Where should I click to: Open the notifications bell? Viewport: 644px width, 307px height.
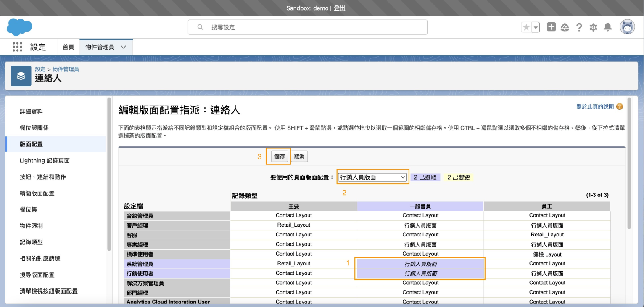(607, 27)
